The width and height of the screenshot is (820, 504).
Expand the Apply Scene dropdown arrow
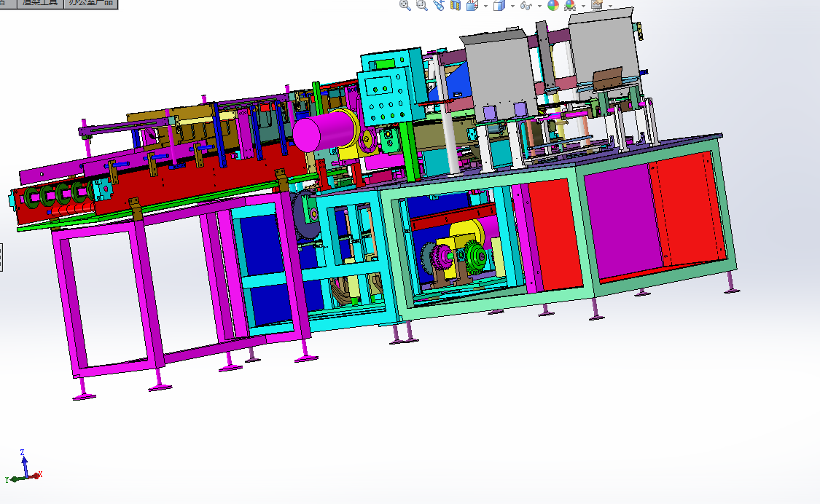[x=584, y=7]
